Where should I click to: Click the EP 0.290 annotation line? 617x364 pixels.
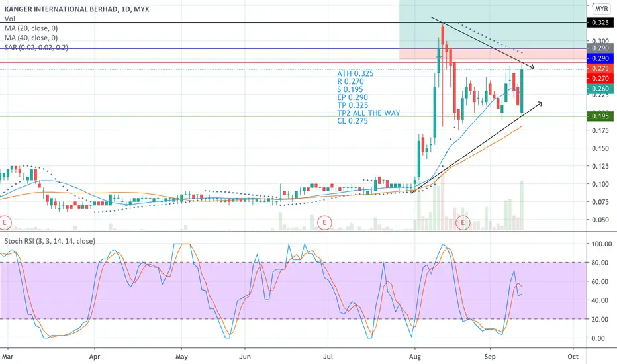pyautogui.click(x=353, y=97)
